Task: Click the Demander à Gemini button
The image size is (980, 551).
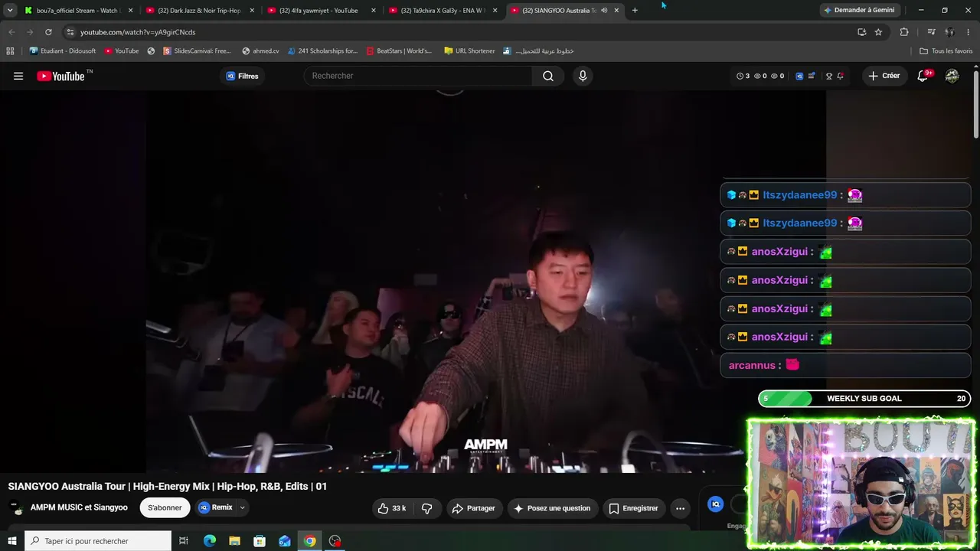Action: [859, 10]
